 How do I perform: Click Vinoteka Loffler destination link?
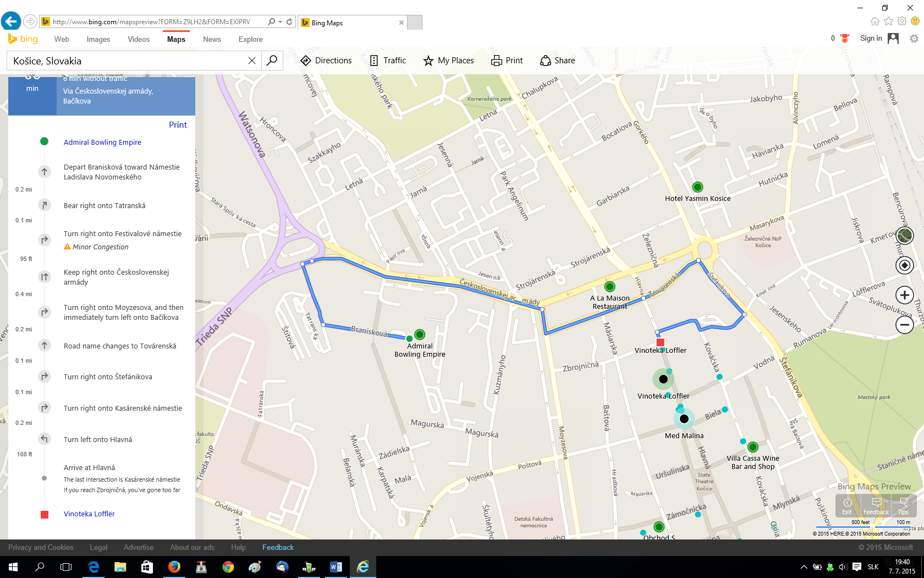(89, 514)
